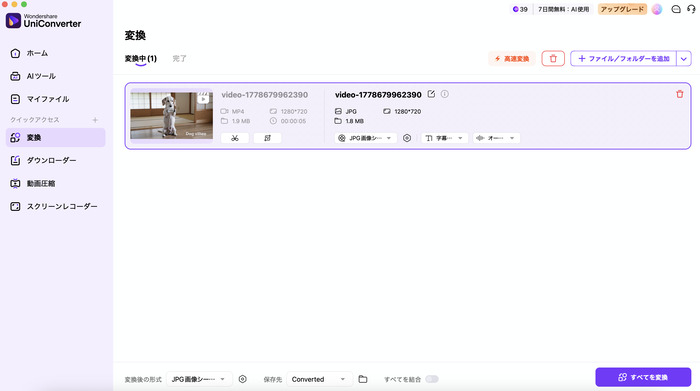Toggle the すべてを結合 switch
The width and height of the screenshot is (700, 391).
point(432,379)
